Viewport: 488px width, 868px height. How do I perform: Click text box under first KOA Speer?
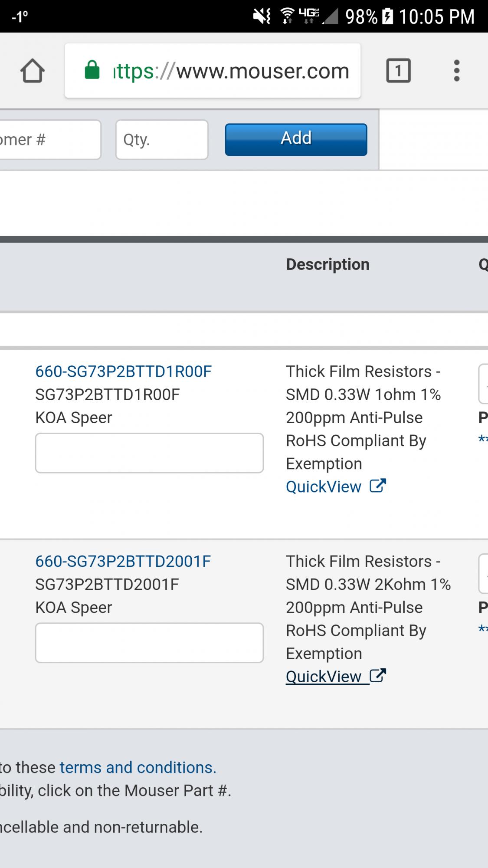[149, 453]
